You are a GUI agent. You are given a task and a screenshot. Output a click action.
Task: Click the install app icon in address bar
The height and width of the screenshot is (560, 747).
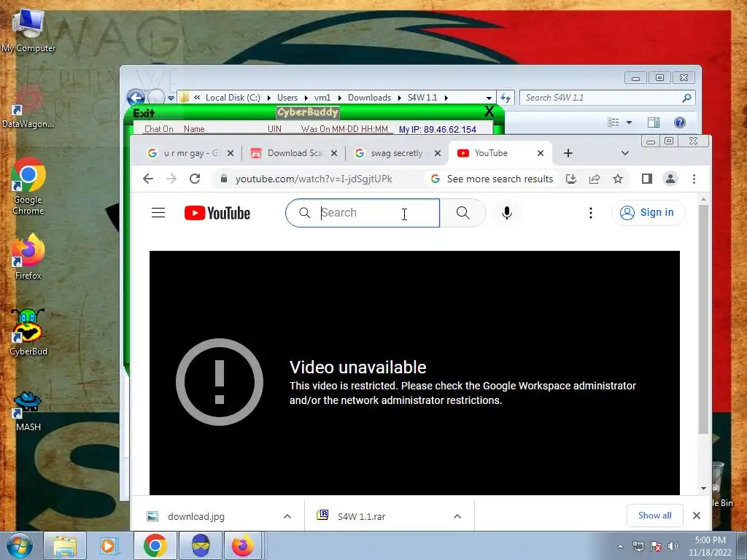tap(571, 179)
